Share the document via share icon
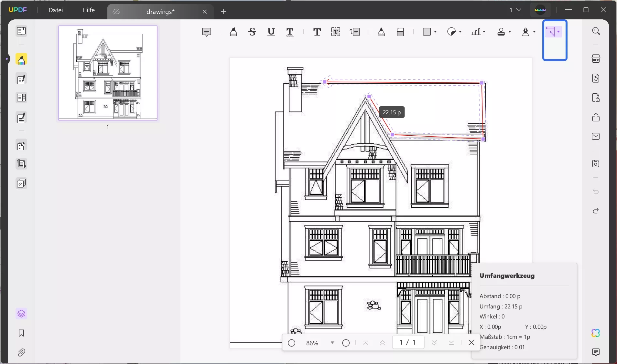This screenshot has width=617, height=364. 596,117
